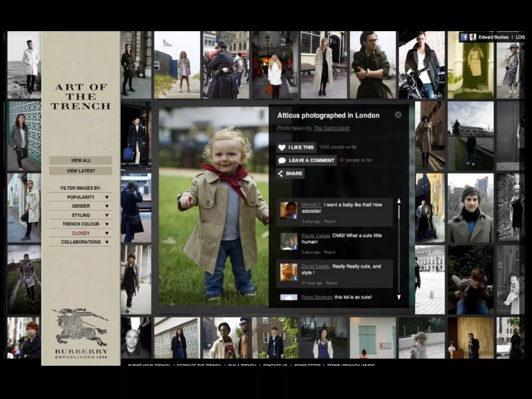This screenshot has width=532, height=399.
Task: Open The Sartorialist photographer link
Action: [x=331, y=128]
